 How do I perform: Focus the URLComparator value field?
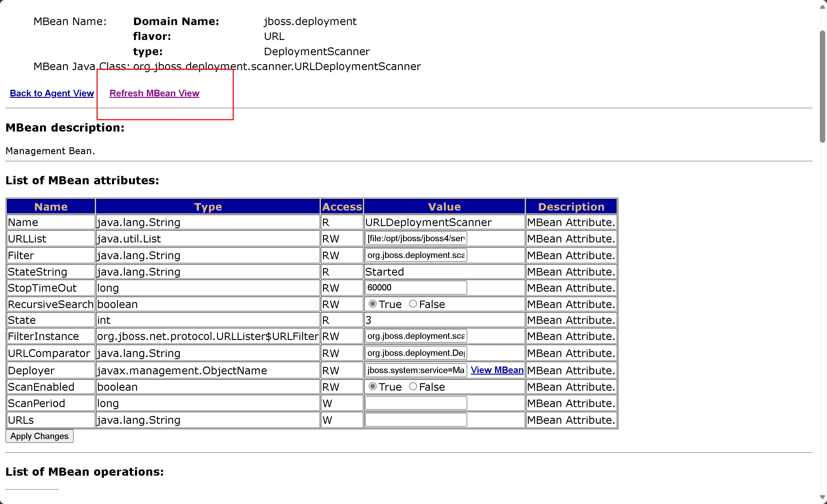pyautogui.click(x=416, y=353)
